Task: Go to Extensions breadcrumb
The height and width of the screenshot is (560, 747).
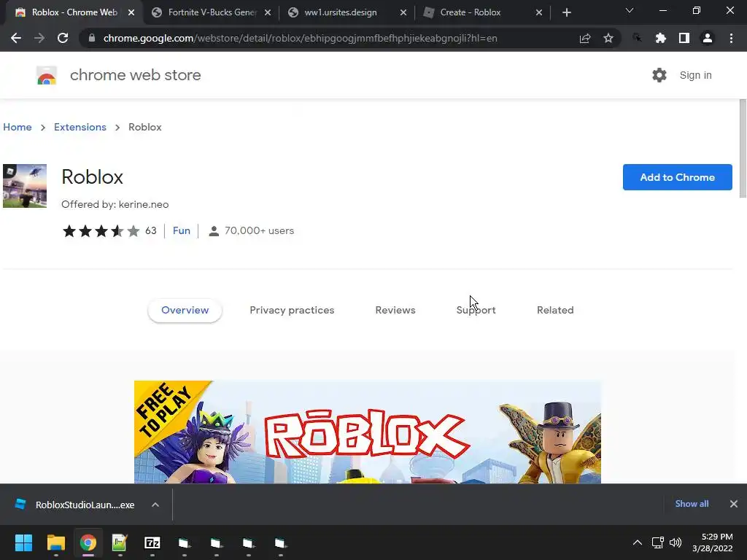Action: point(80,127)
